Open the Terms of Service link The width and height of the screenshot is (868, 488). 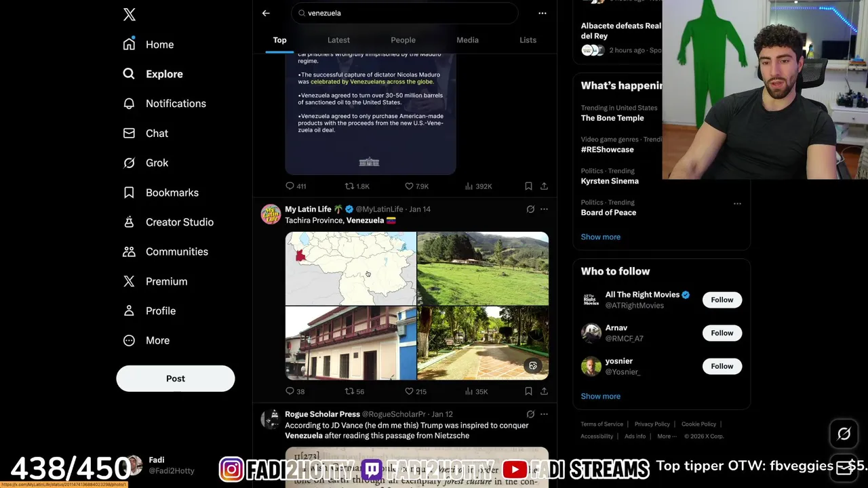click(x=601, y=424)
